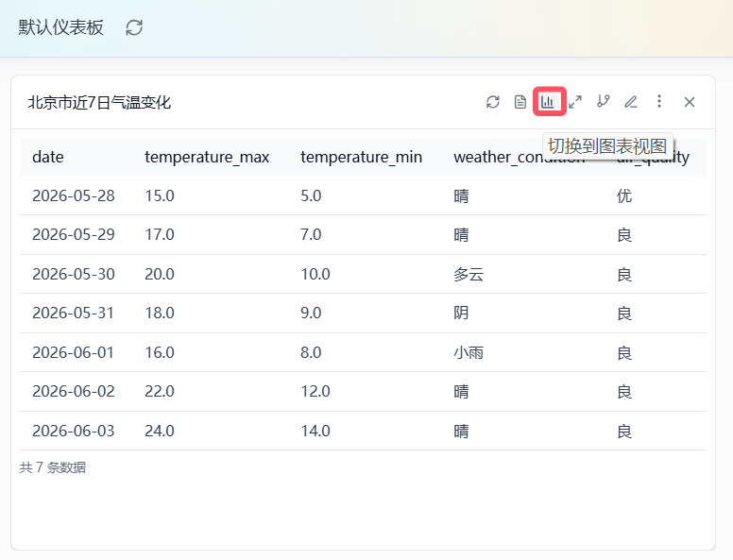Viewport: 733px width, 560px height.
Task: Switch to chart view with the bar chart icon
Action: click(548, 101)
